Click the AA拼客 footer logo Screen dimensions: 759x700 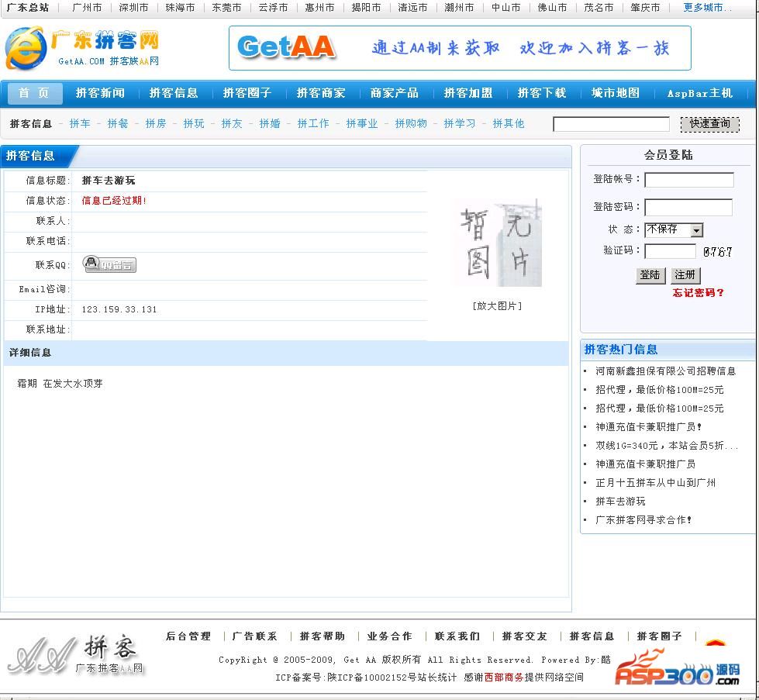click(75, 655)
